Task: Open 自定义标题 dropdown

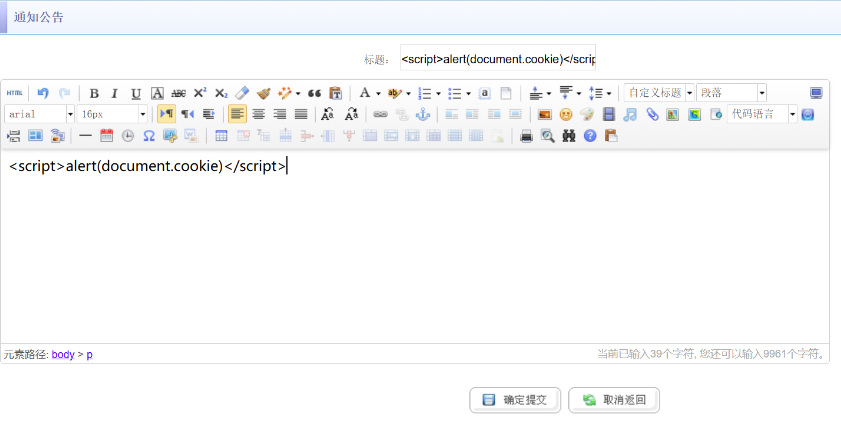Action: coord(659,93)
